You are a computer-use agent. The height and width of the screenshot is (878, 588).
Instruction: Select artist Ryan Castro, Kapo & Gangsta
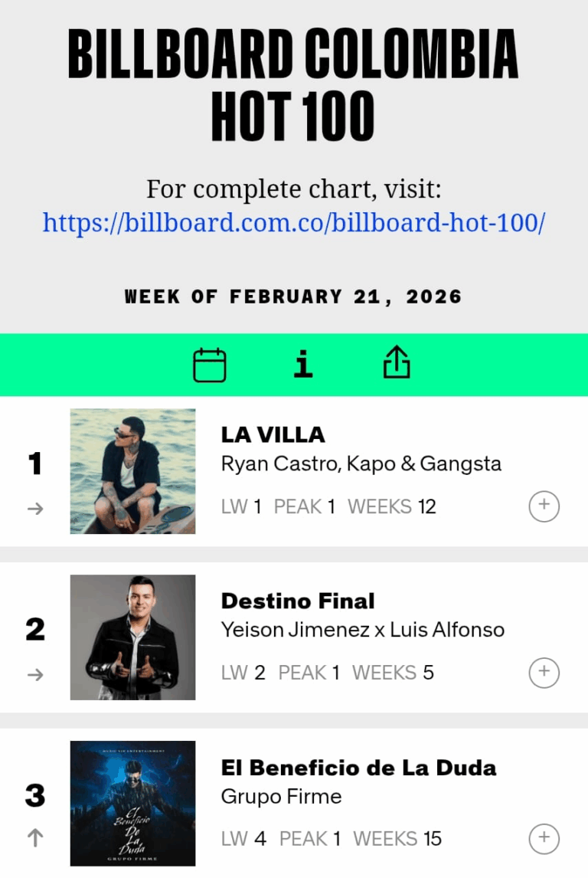coord(361,464)
